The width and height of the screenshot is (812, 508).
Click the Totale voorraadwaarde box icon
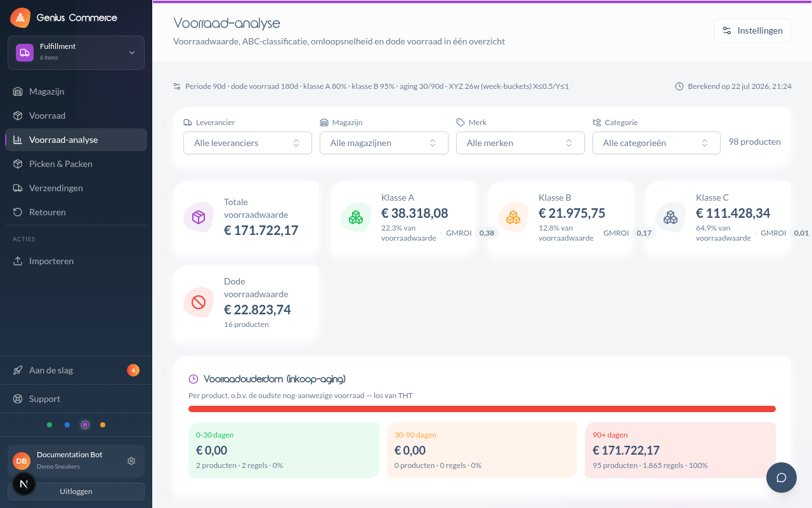pos(199,217)
